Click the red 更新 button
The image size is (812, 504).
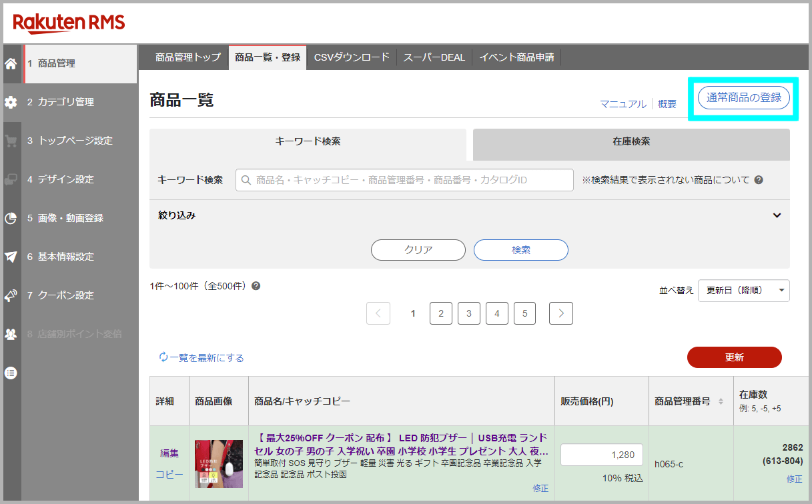point(735,357)
